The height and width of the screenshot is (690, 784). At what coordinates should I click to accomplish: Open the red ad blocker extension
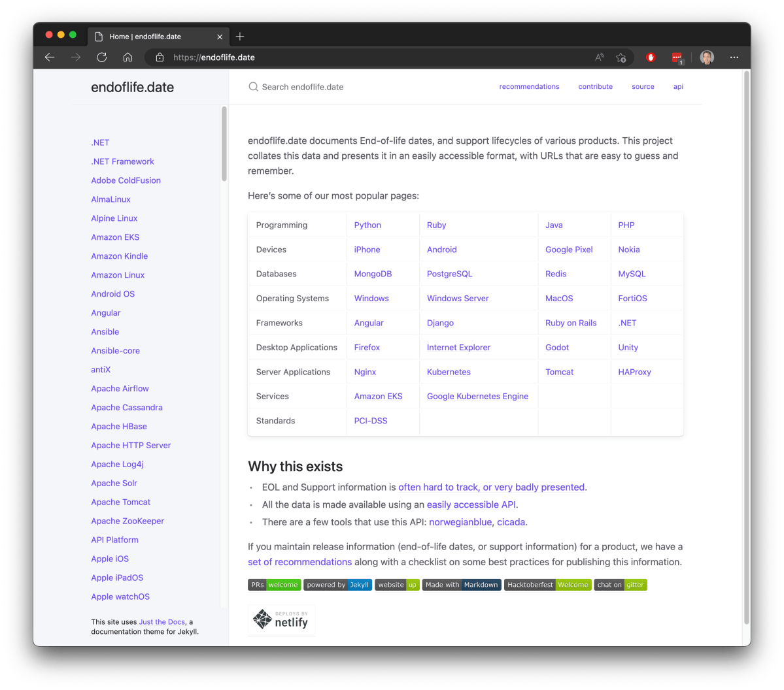(651, 57)
